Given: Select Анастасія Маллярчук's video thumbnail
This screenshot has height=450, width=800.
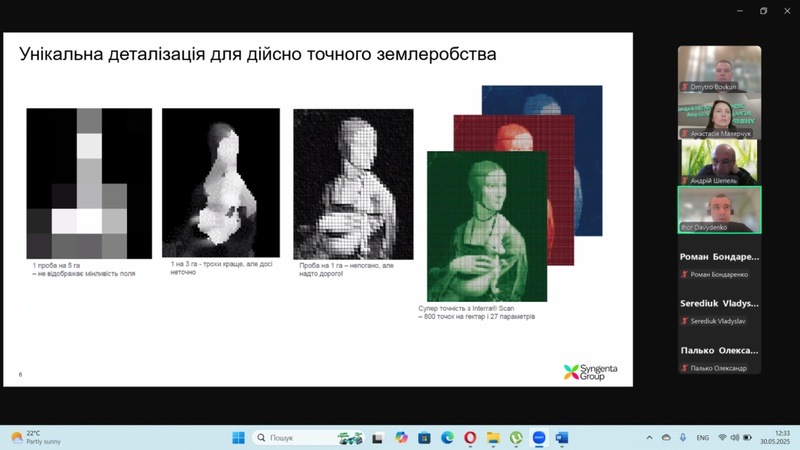Looking at the screenshot, I should click(x=719, y=116).
